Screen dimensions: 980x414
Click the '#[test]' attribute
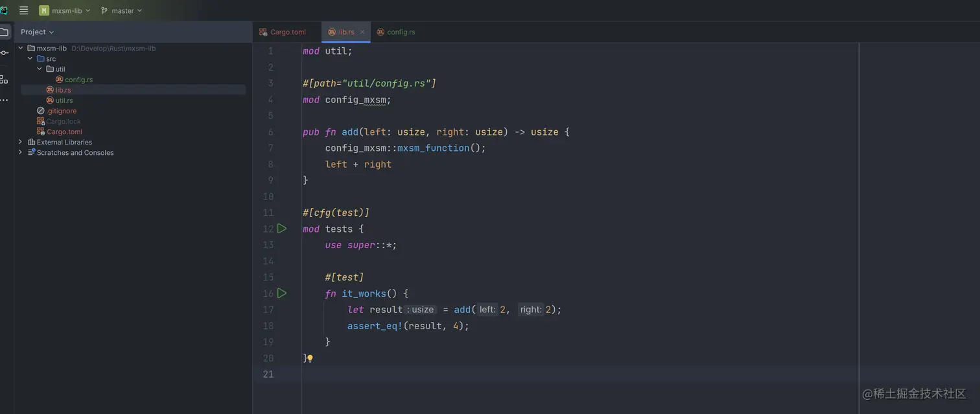click(344, 277)
